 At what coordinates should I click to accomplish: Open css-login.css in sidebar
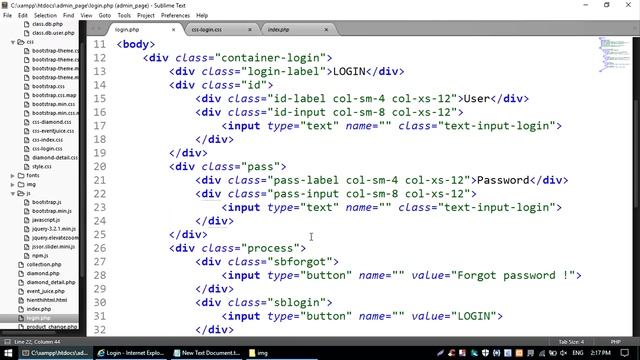coord(47,149)
